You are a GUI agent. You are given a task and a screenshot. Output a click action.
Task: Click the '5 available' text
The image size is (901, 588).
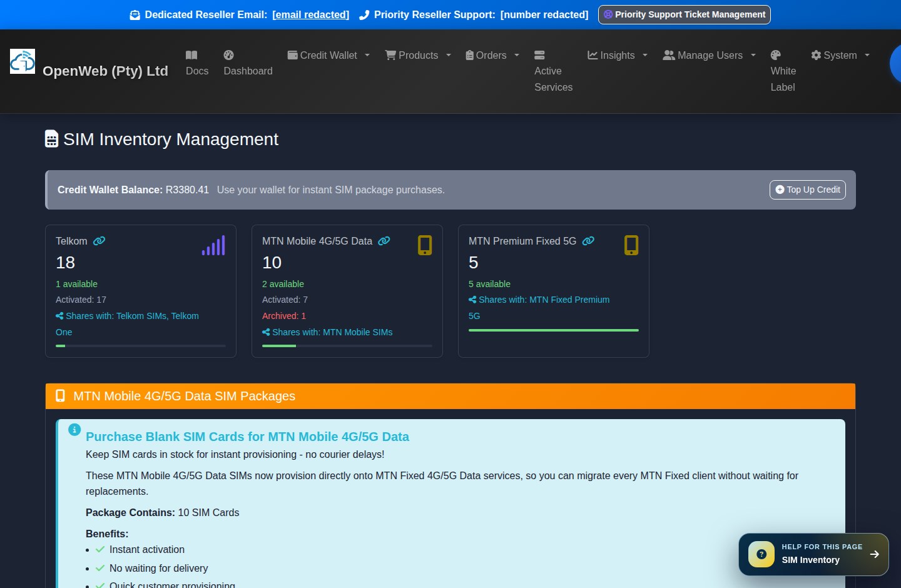click(x=489, y=284)
